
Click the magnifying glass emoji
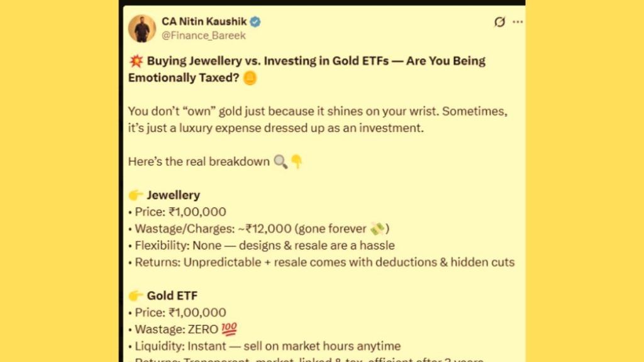click(280, 162)
